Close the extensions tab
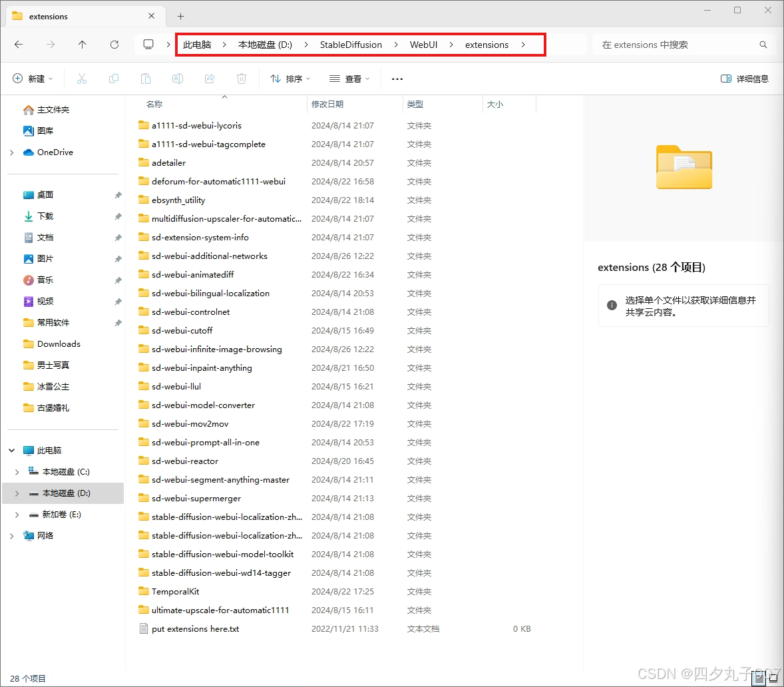The width and height of the screenshot is (784, 687). 152,16
